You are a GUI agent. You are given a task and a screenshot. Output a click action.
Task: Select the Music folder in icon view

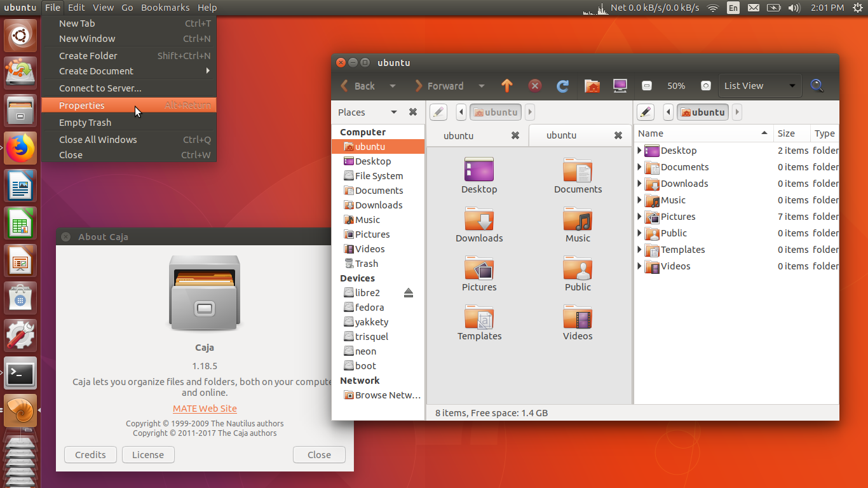tap(578, 224)
